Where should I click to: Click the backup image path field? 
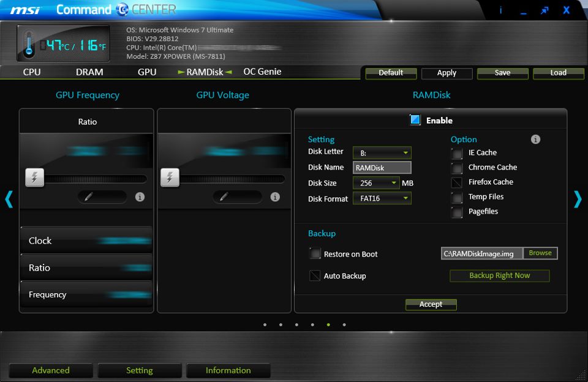tap(482, 253)
